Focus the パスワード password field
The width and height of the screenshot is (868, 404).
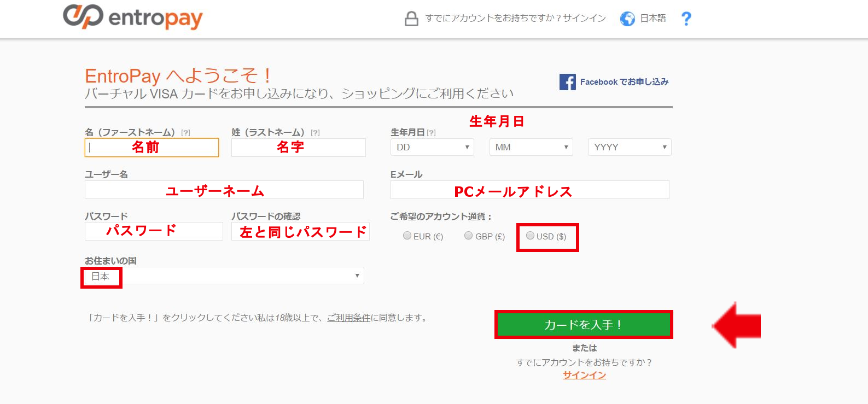(154, 231)
